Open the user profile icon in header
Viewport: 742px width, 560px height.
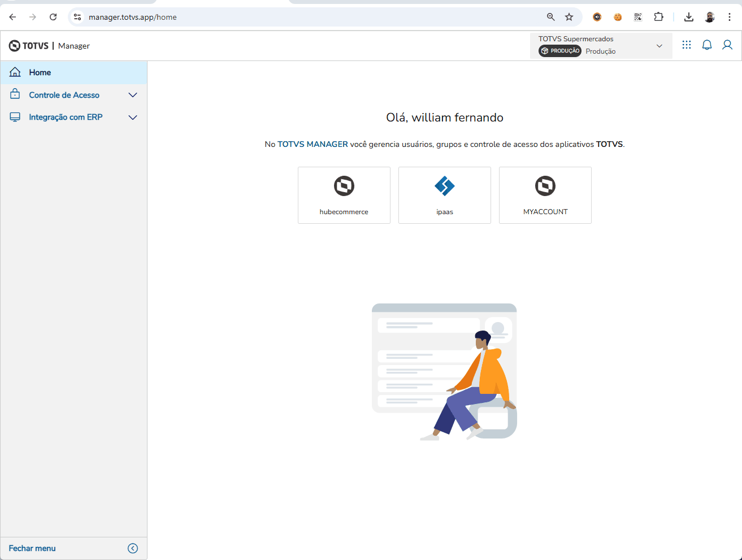coord(727,45)
